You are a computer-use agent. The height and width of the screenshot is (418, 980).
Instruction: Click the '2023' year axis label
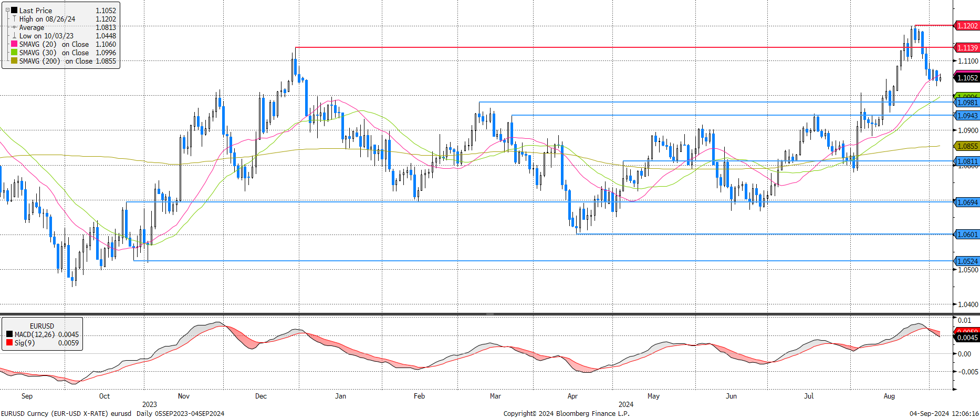[x=150, y=404]
